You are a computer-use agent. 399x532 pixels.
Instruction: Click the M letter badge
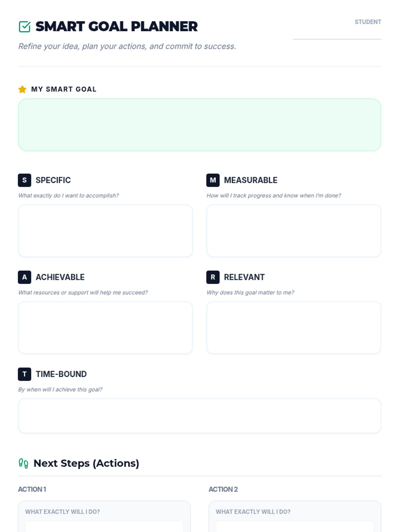(213, 180)
